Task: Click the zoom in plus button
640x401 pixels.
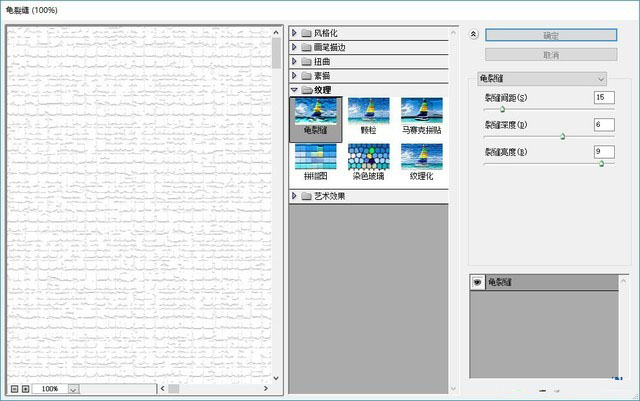Action: 25,388
